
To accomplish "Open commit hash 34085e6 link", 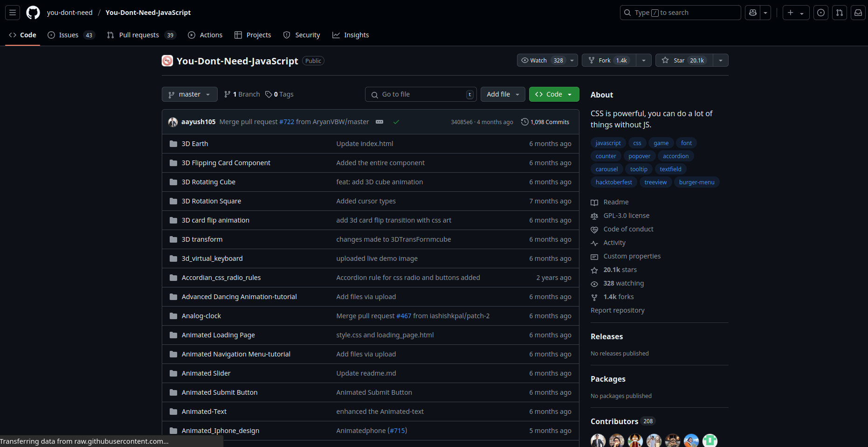I will coord(462,122).
